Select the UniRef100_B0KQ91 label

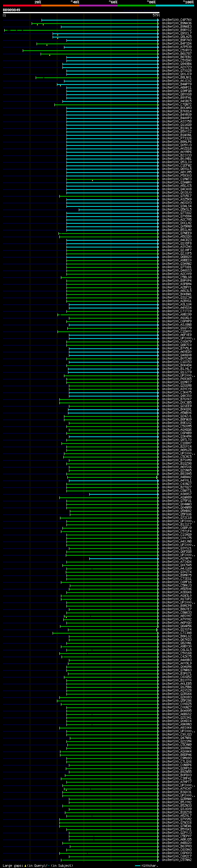tap(176, 409)
